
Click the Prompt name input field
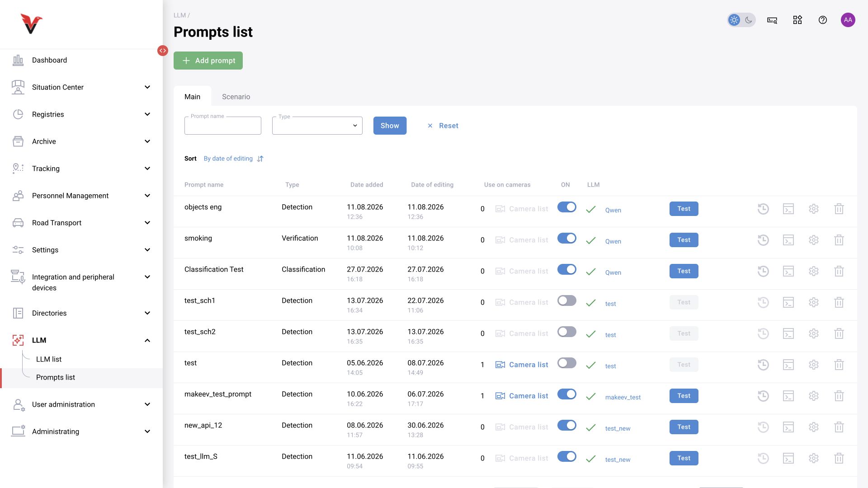223,126
